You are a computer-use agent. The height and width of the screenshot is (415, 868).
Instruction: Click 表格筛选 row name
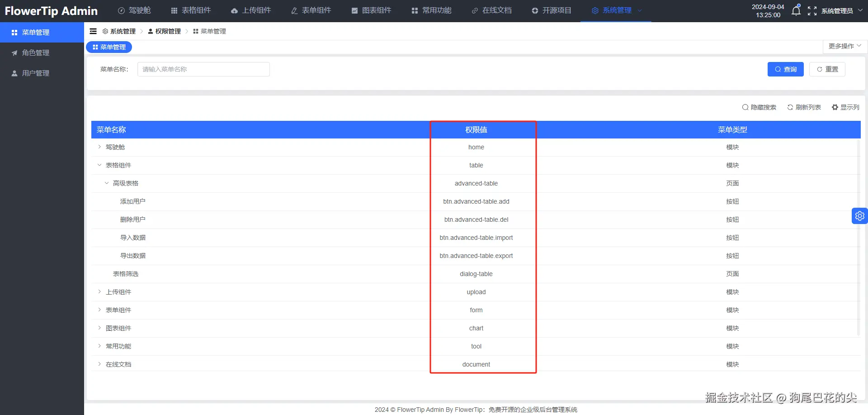point(126,274)
